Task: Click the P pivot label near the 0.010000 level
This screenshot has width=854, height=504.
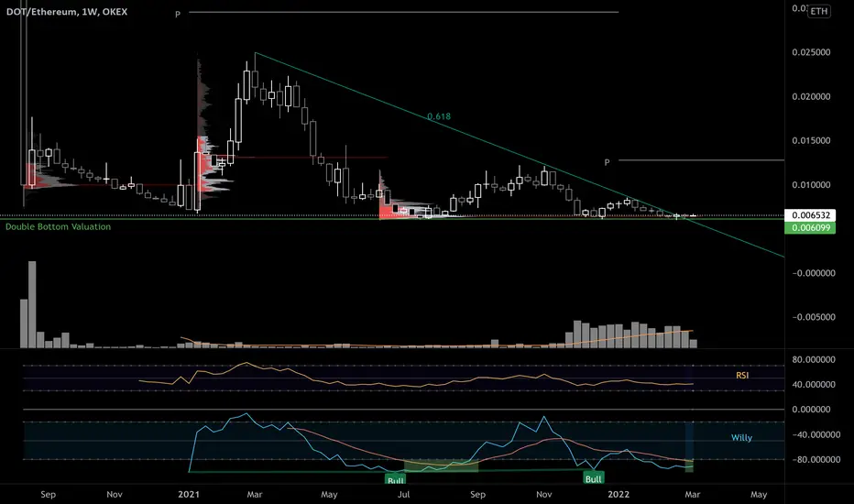Action: [x=607, y=162]
